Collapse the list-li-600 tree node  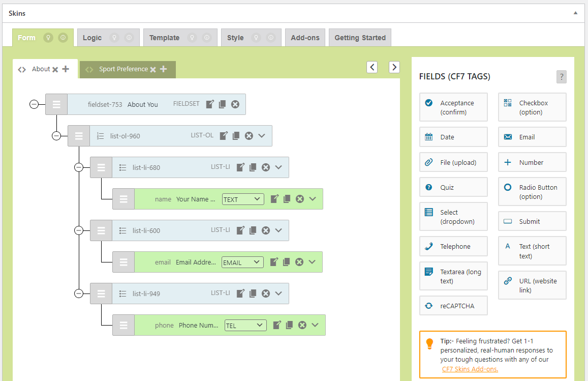tap(79, 230)
